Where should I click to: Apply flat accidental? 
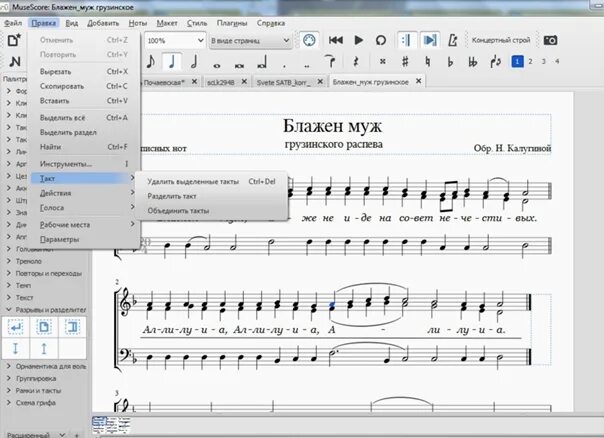click(450, 62)
